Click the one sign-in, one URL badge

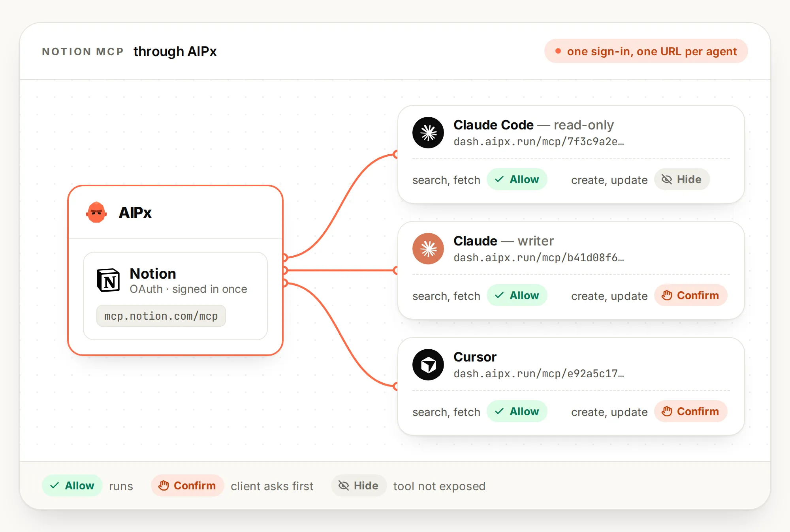coord(646,51)
